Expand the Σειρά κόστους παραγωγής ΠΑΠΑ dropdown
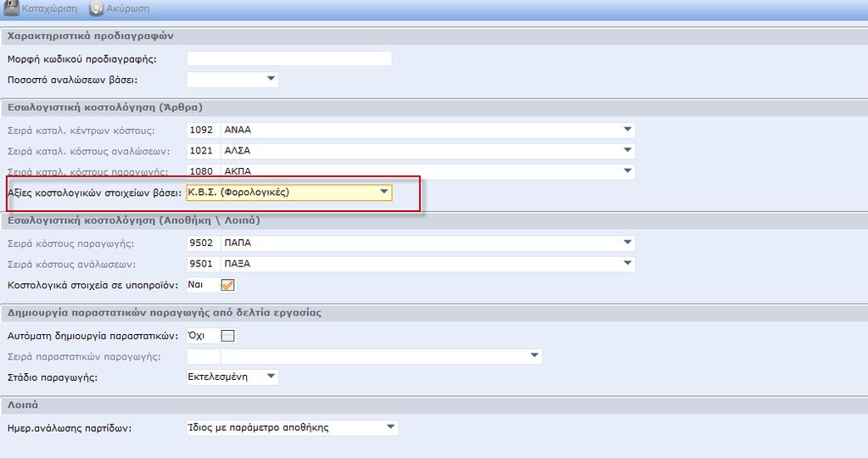 point(627,243)
